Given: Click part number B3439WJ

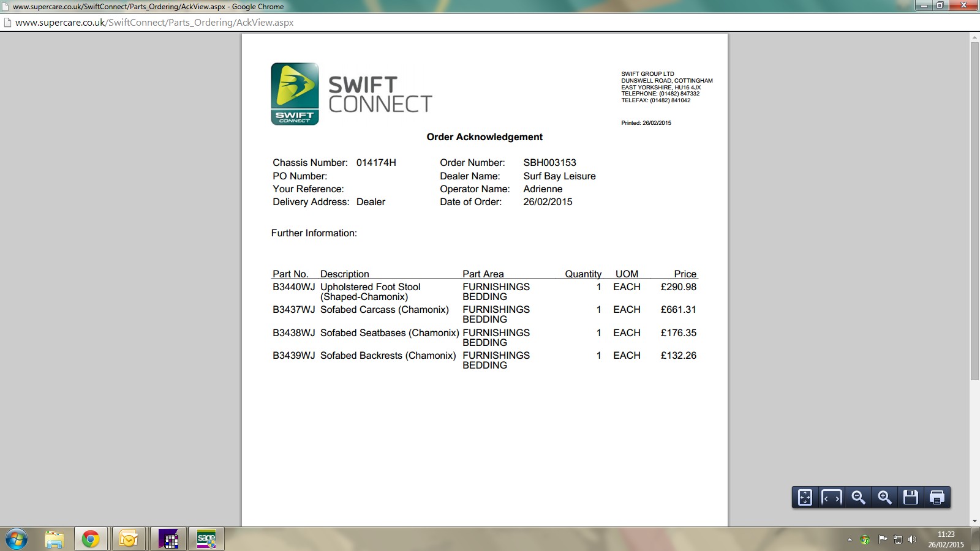Looking at the screenshot, I should (294, 356).
